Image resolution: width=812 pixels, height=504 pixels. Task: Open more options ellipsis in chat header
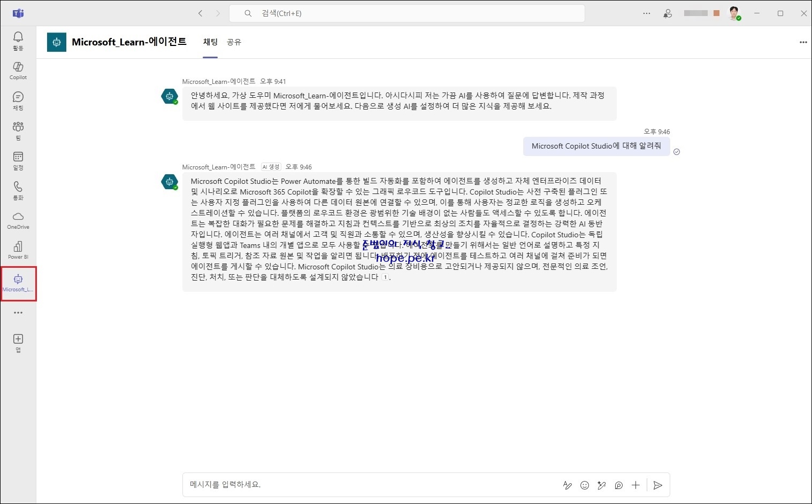click(x=803, y=42)
